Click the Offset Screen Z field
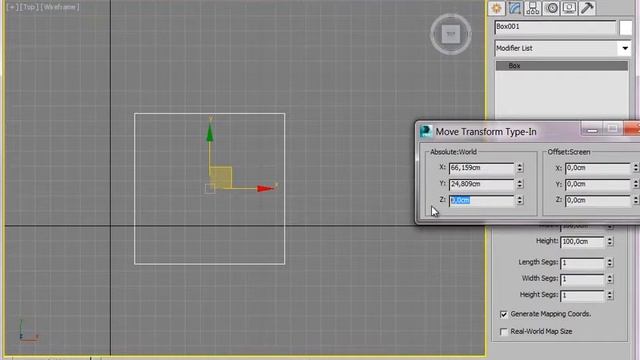 598,200
